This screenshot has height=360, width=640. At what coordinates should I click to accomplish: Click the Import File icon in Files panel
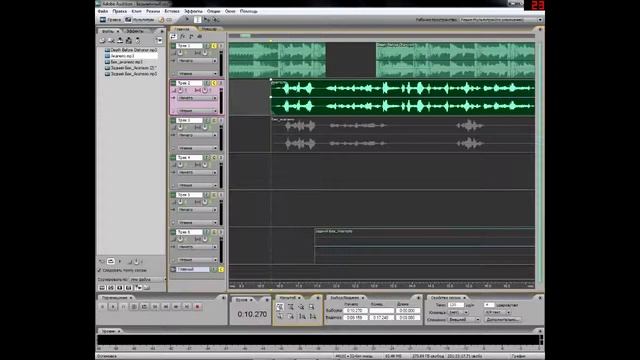click(x=102, y=40)
